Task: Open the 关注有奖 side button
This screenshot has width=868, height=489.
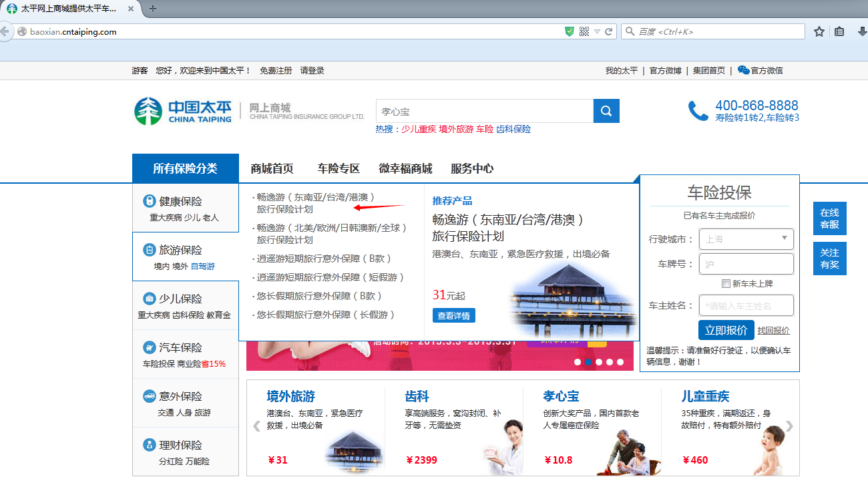Action: pos(830,259)
